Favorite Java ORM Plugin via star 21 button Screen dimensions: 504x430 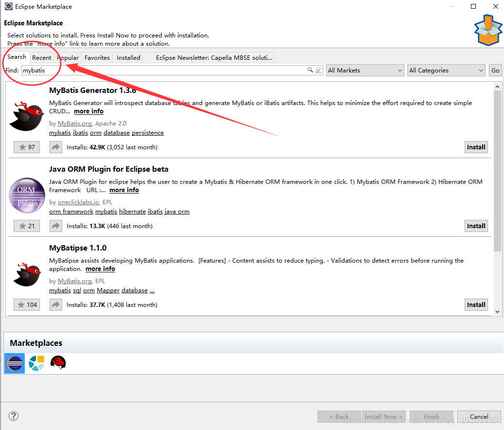coord(27,226)
